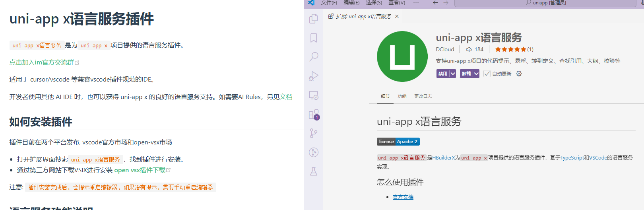
Task: Click the DCloud publisher name
Action: pyautogui.click(x=445, y=49)
